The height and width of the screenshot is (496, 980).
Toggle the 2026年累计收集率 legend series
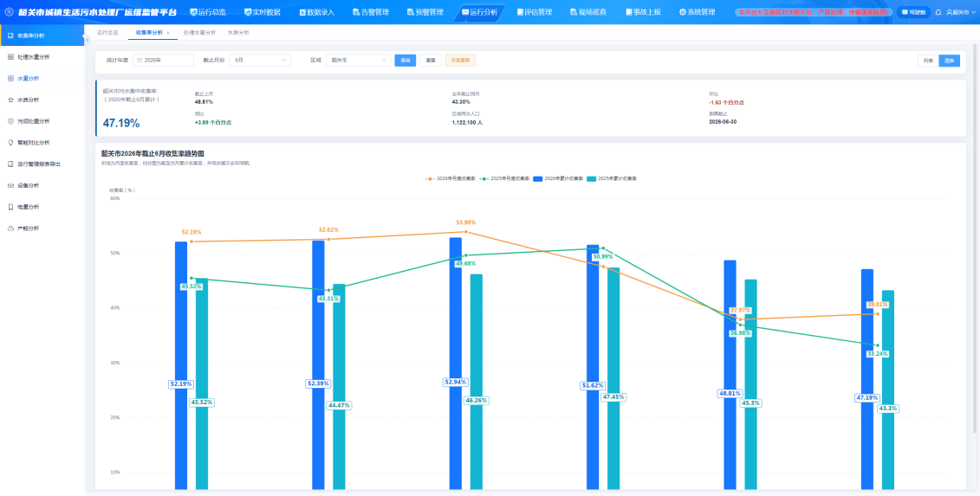pos(558,178)
